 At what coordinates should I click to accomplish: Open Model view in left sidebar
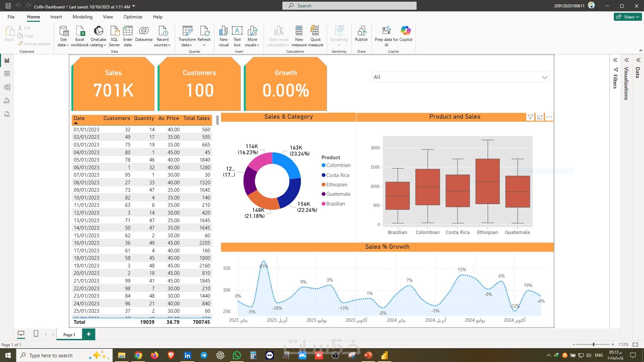point(7,87)
